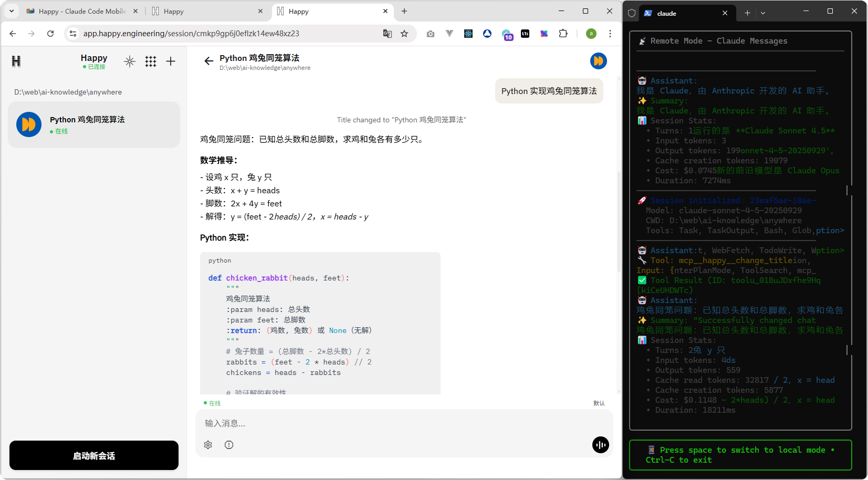868x480 pixels.
Task: Reload the page with the refresh icon
Action: [50, 33]
